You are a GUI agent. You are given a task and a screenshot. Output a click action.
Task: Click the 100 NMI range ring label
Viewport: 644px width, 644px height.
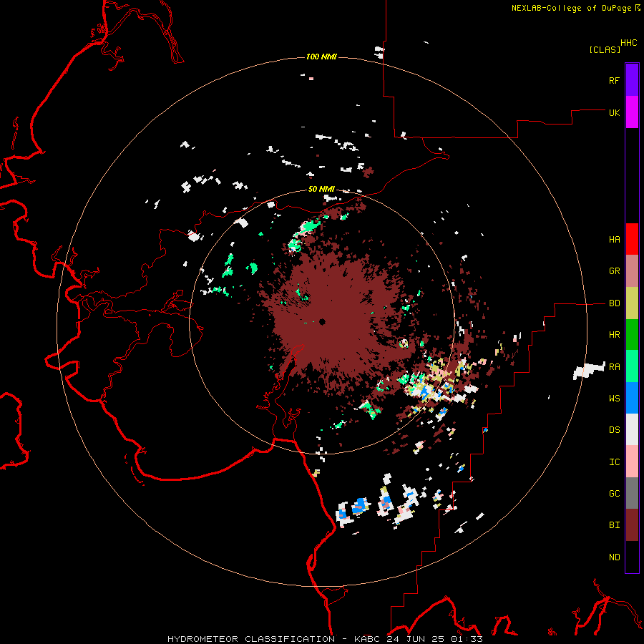pos(321,57)
